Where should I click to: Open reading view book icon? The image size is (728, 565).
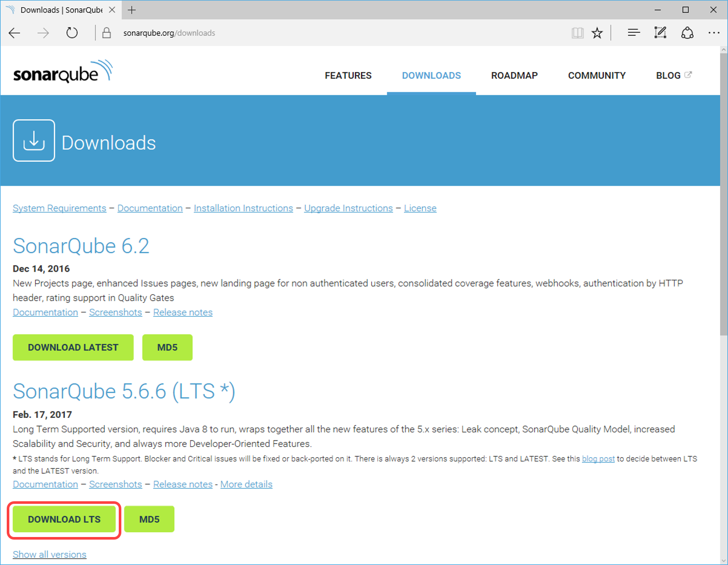[x=577, y=33]
